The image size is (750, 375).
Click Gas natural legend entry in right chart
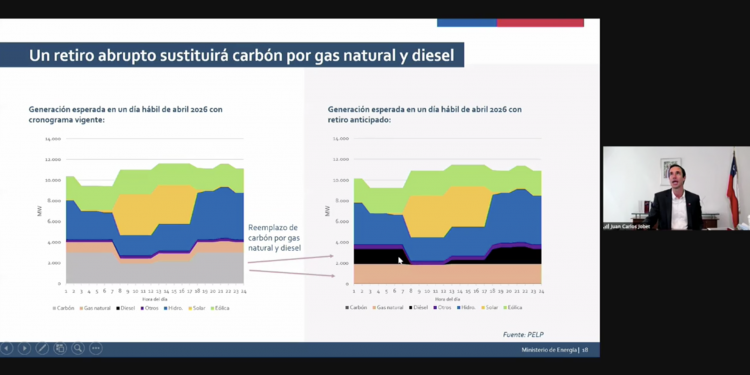click(x=387, y=308)
